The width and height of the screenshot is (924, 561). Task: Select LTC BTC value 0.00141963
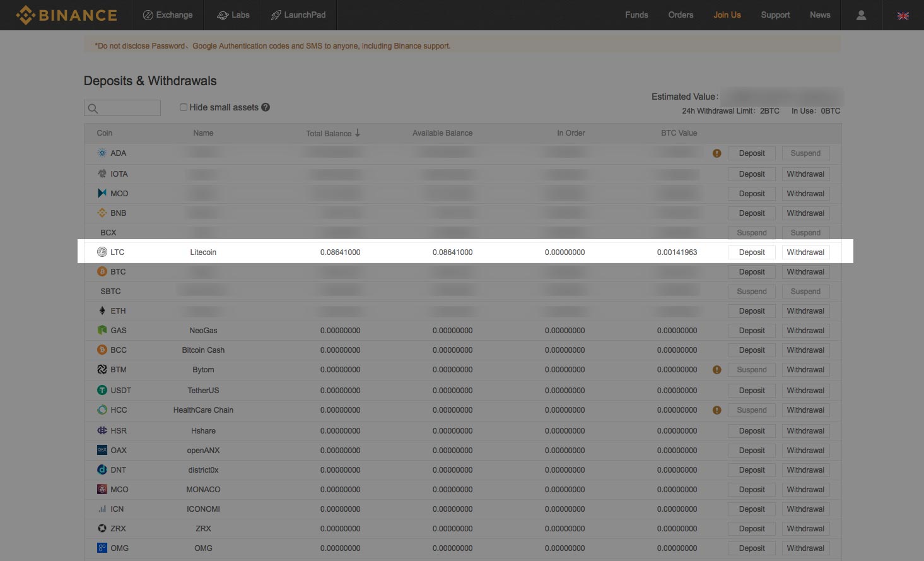click(x=677, y=252)
